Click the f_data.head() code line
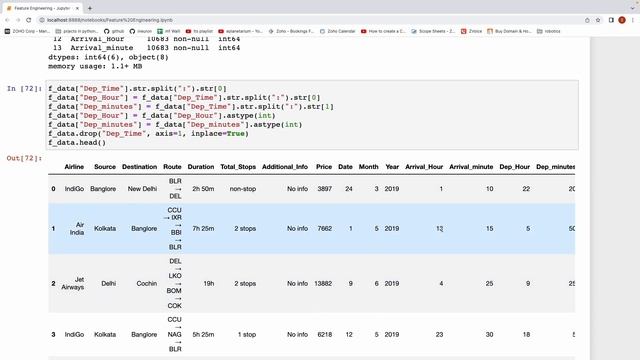The height and width of the screenshot is (360, 640). click(77, 142)
